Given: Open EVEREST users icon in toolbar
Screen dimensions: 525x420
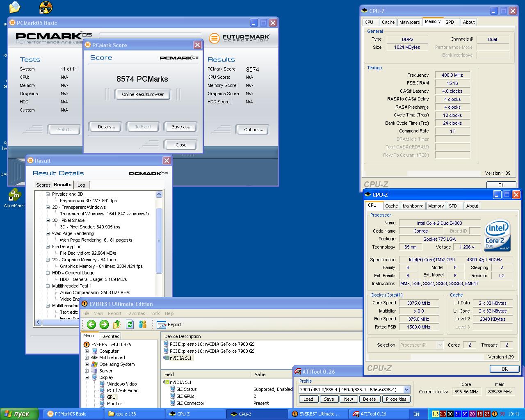Looking at the screenshot, I should point(142,324).
